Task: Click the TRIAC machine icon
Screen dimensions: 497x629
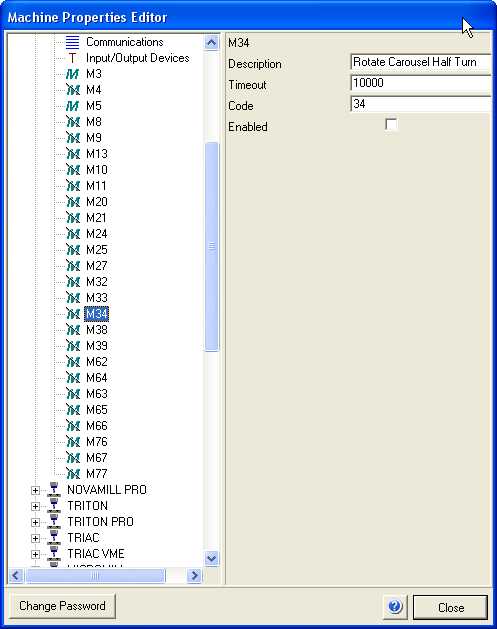Action: point(54,538)
